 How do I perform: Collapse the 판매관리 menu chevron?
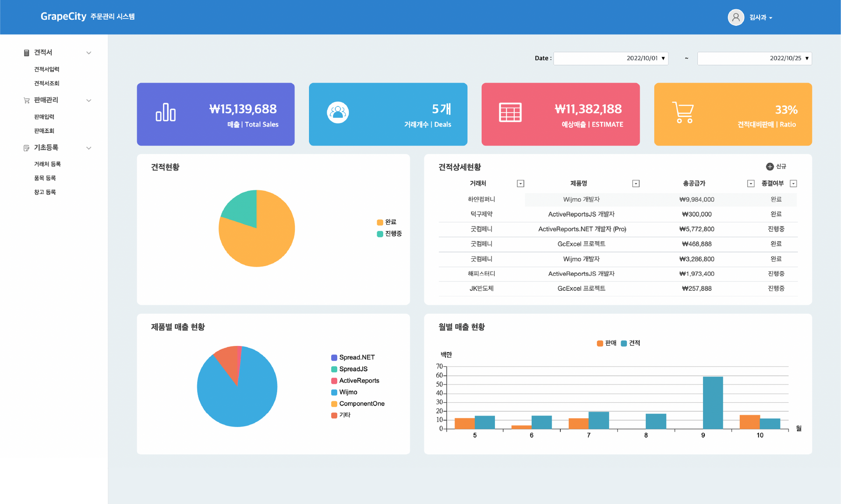coord(89,100)
